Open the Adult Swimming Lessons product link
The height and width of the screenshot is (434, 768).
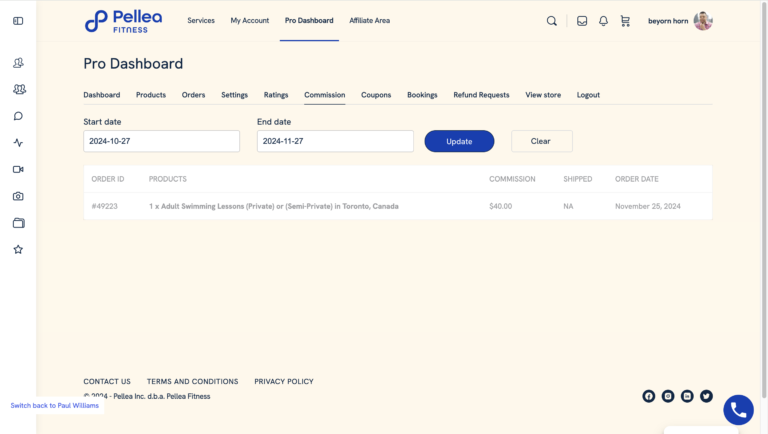pos(274,206)
